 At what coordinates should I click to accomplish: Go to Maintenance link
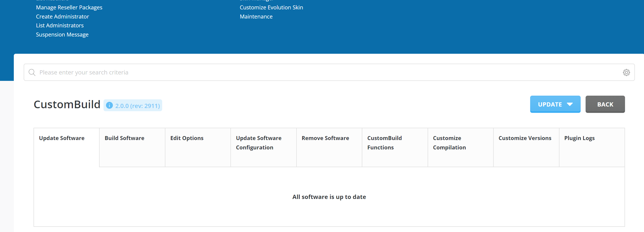click(256, 17)
